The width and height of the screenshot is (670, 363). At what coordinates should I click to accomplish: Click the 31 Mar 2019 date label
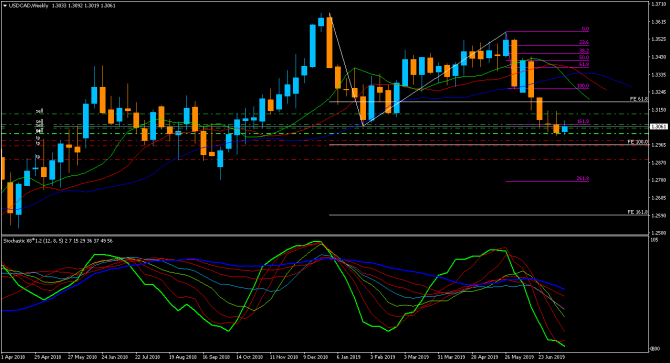coord(451,357)
